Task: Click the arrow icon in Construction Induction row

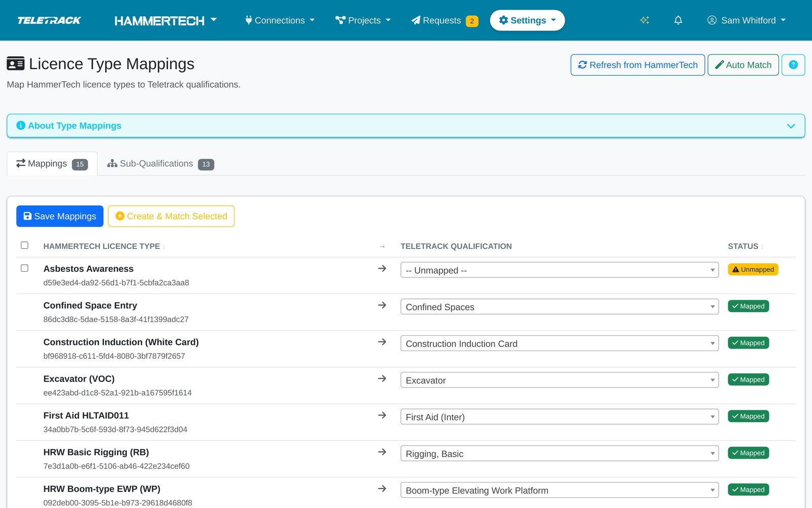Action: (x=382, y=342)
